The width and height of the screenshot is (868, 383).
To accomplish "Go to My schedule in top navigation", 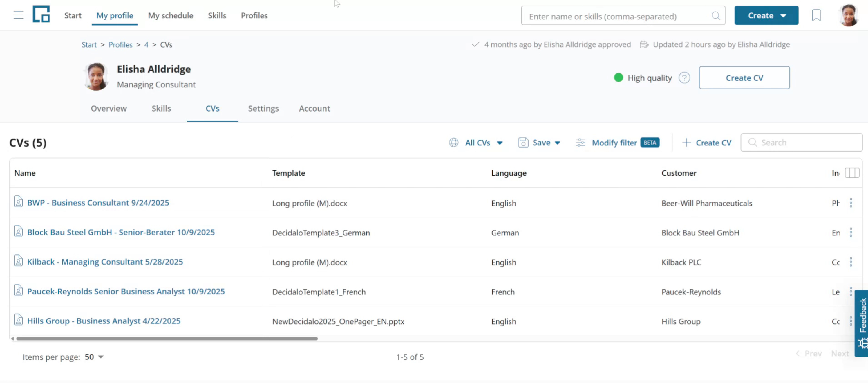I will pyautogui.click(x=171, y=15).
